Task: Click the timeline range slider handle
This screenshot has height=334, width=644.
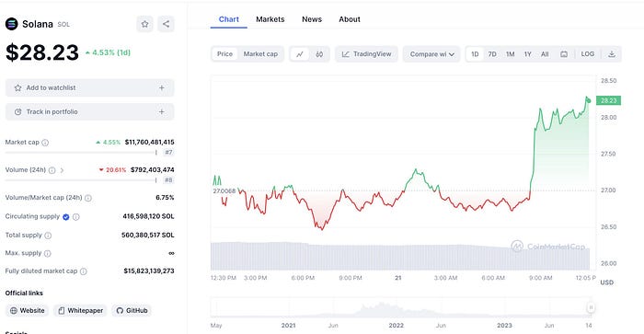Action: click(591, 307)
